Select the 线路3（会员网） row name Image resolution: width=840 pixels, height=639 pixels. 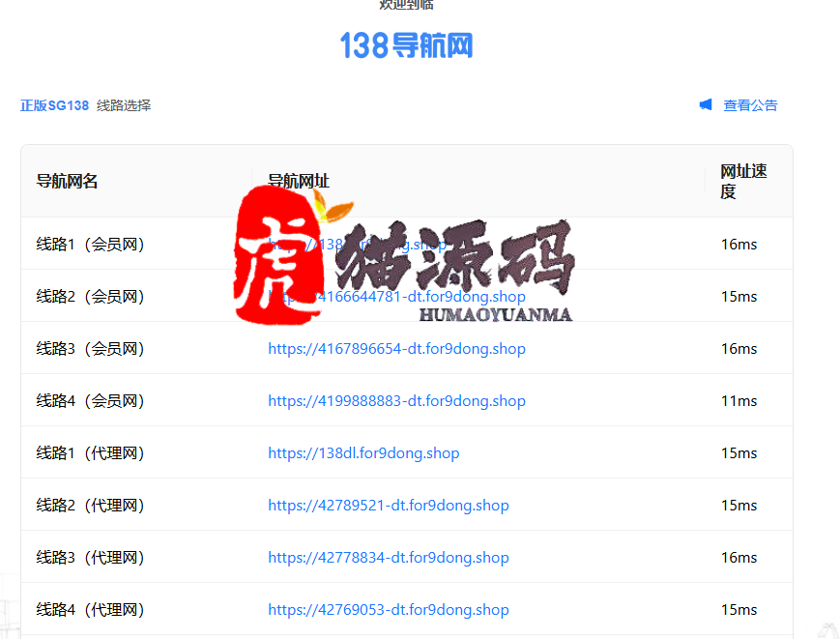coord(90,349)
